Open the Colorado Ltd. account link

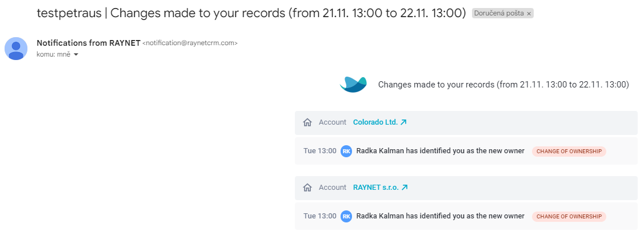pyautogui.click(x=375, y=122)
